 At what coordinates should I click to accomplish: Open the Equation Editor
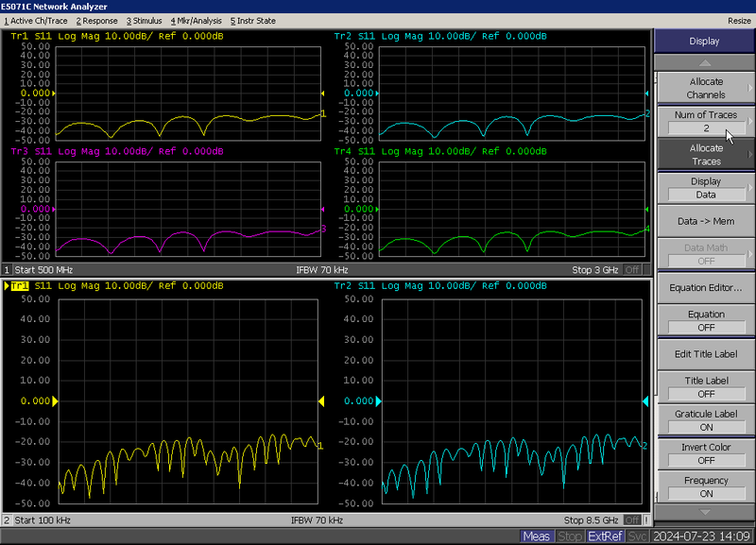coord(705,287)
